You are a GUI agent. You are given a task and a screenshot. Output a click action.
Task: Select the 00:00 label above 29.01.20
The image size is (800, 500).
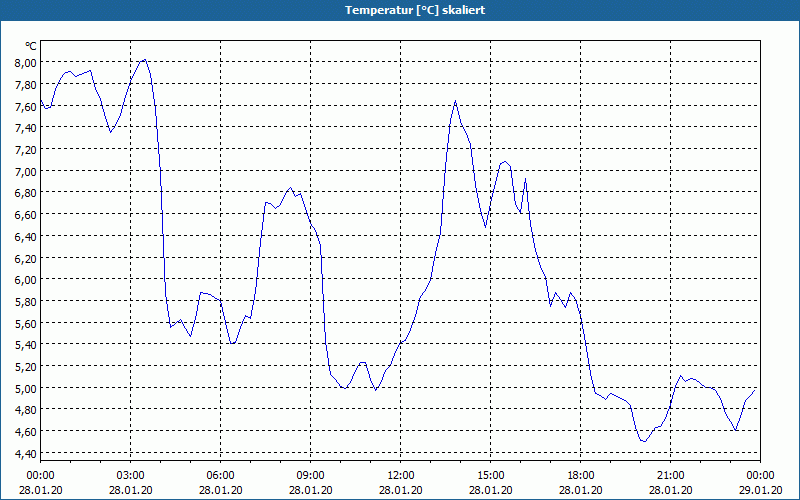(x=760, y=476)
